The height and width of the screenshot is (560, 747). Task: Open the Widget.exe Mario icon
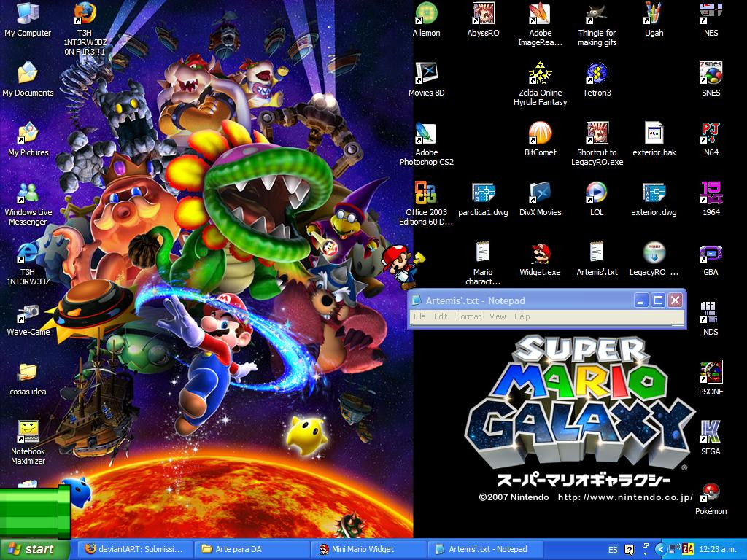(x=540, y=253)
